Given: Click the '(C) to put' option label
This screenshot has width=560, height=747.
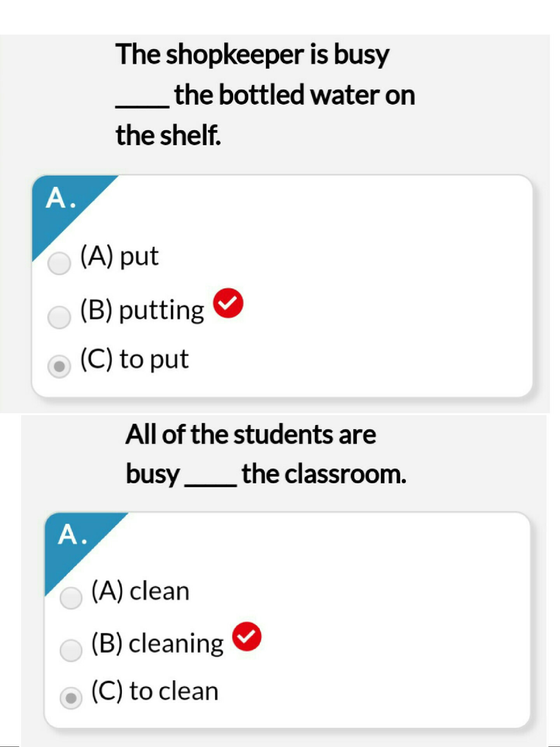Looking at the screenshot, I should 135,359.
